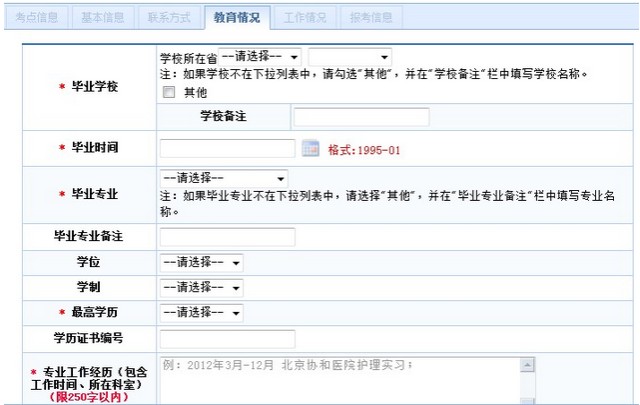This screenshot has width=640, height=405.
Task: Focus the 毕业时间 date input box
Action: click(x=227, y=149)
